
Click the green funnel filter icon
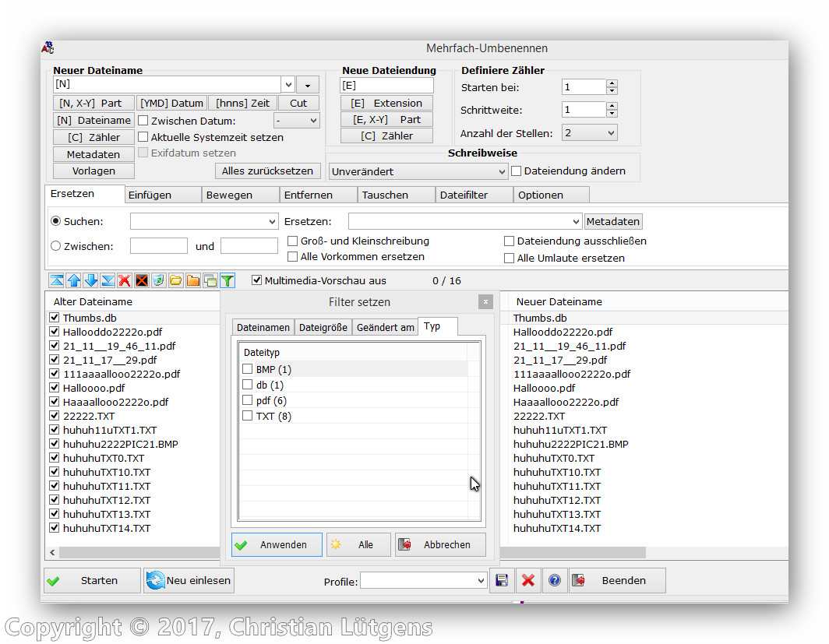(227, 280)
